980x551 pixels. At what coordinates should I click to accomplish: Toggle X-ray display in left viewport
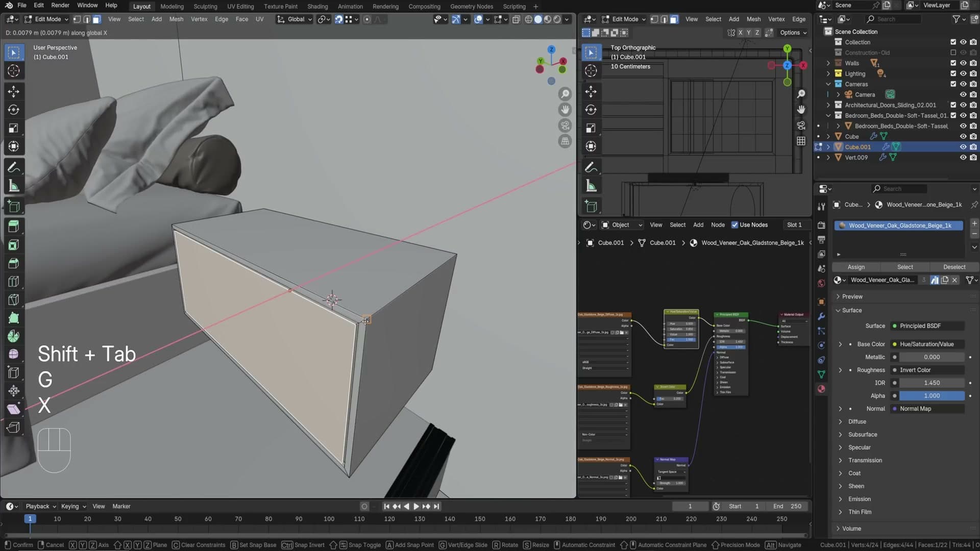[516, 19]
